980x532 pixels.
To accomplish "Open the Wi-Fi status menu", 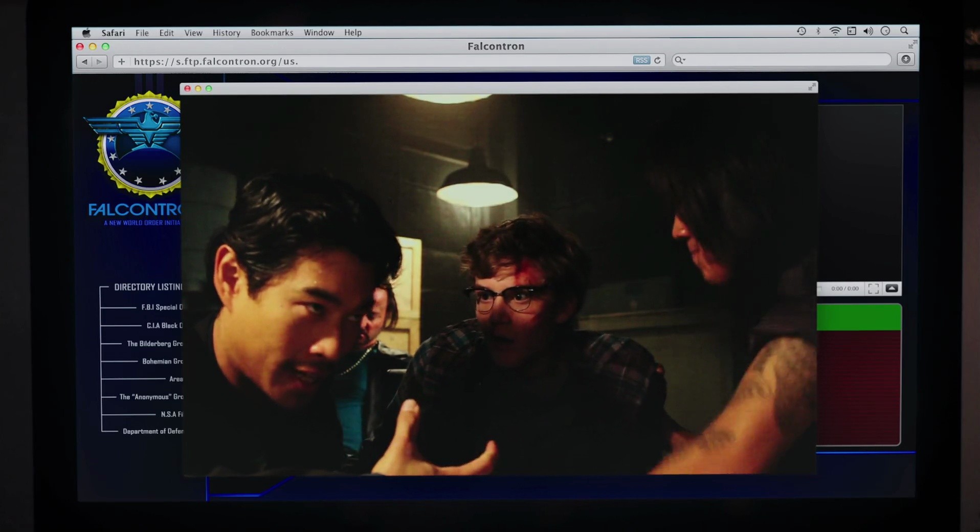I will tap(835, 31).
